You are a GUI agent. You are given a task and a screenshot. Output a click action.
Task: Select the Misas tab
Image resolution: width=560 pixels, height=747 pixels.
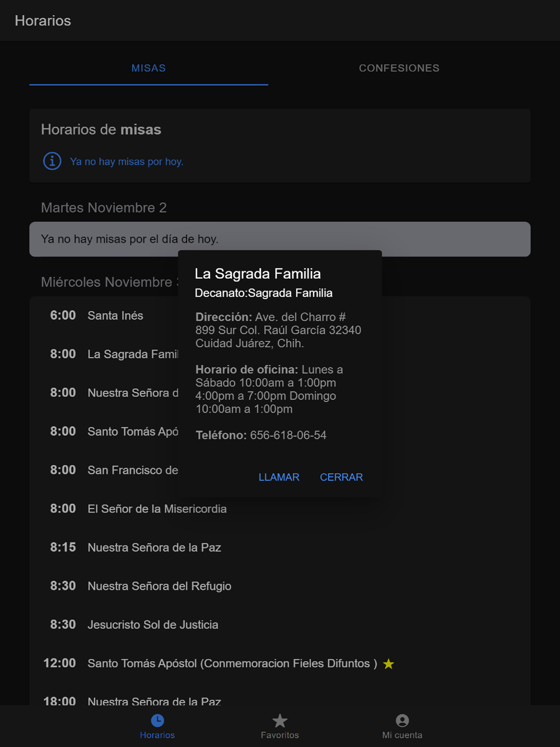pyautogui.click(x=148, y=68)
